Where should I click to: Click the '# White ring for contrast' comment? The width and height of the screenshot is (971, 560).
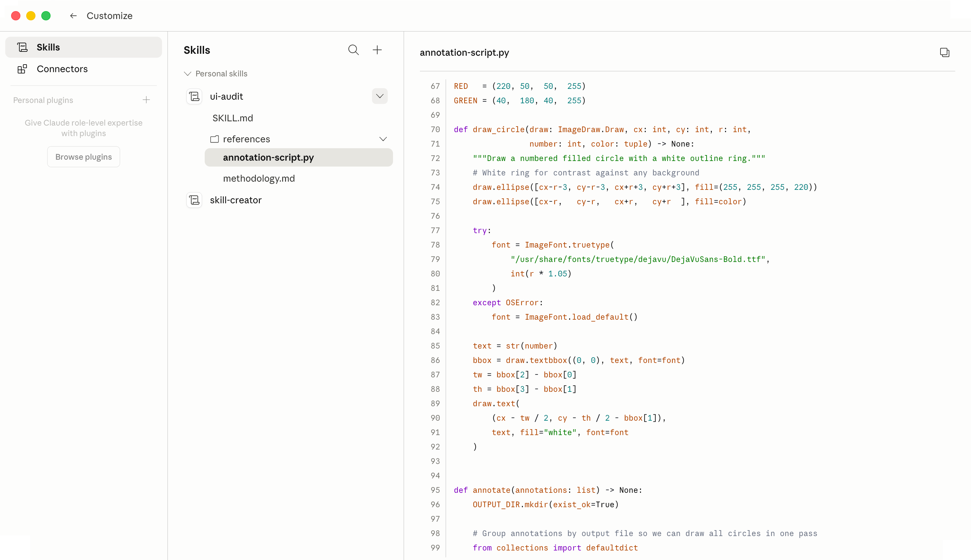[586, 173]
